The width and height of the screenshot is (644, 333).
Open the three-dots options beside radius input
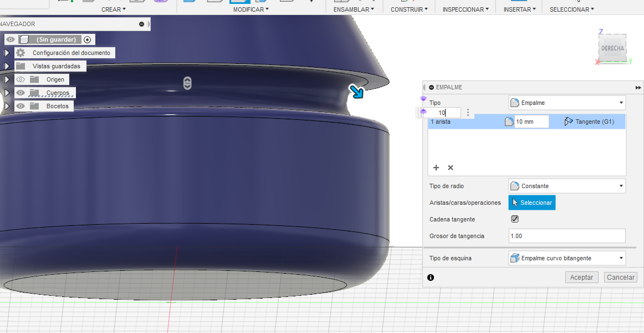click(x=468, y=113)
